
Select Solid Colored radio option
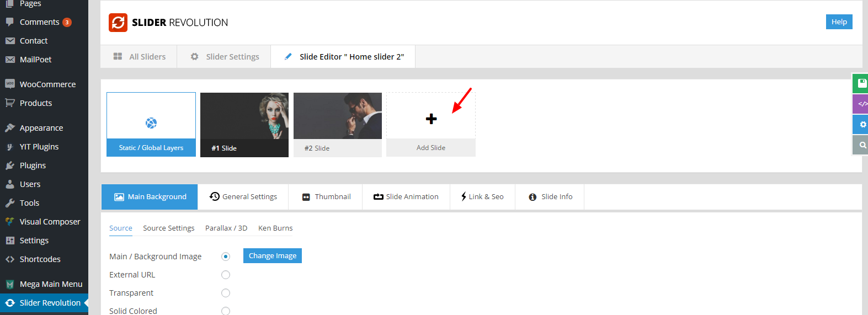(x=226, y=311)
